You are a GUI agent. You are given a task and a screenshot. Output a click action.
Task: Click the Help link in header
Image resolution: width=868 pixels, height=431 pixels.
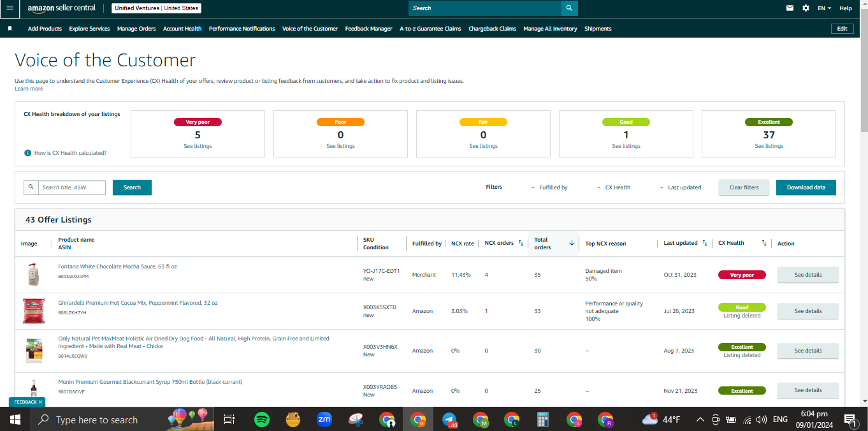846,8
